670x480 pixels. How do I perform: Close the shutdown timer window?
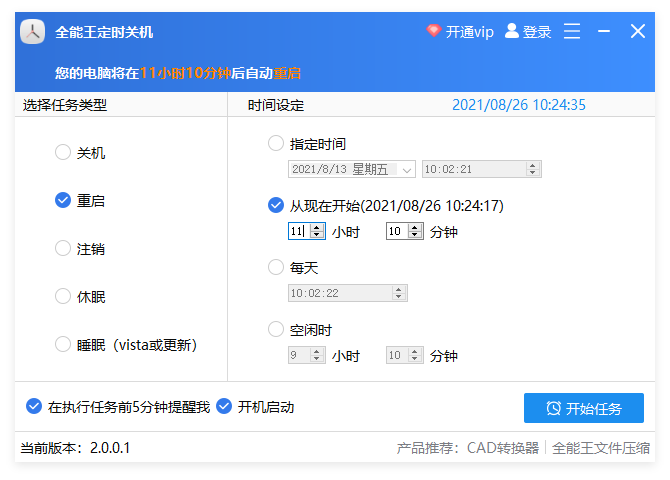coord(638,32)
